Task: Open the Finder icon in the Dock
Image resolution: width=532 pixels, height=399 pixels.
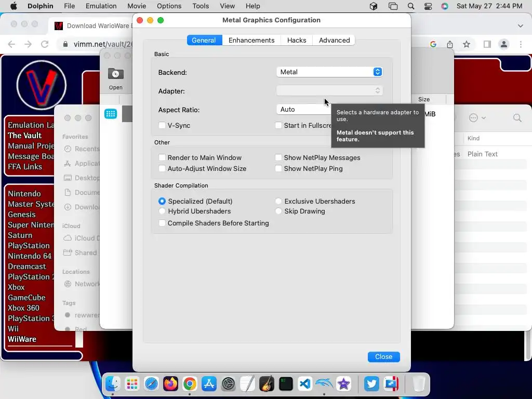Action: pyautogui.click(x=113, y=384)
